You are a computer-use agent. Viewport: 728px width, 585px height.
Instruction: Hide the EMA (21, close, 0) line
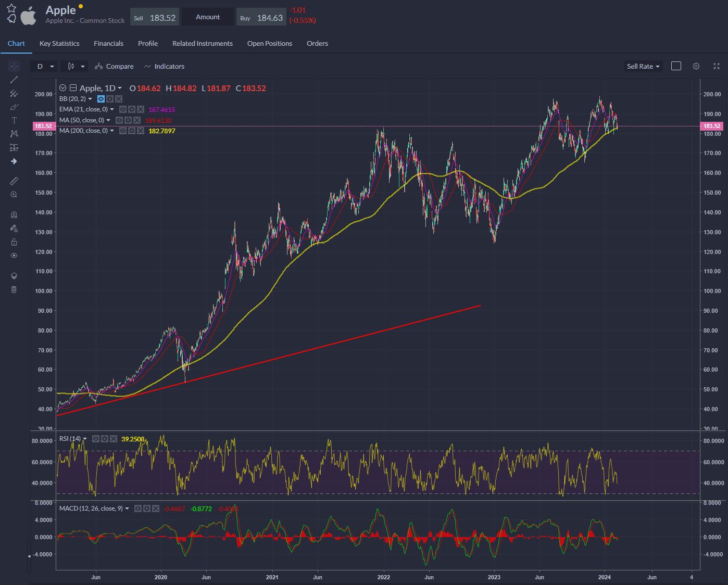(x=123, y=109)
